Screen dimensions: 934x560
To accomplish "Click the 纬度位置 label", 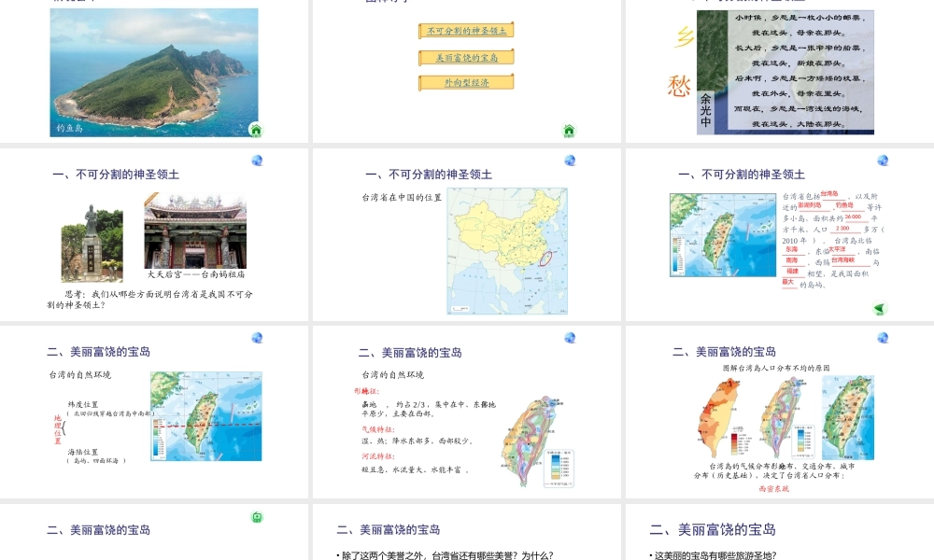I will tap(83, 404).
